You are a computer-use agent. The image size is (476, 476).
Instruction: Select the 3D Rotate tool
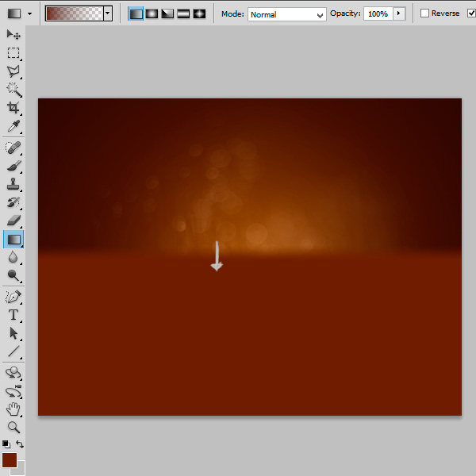[x=13, y=373]
